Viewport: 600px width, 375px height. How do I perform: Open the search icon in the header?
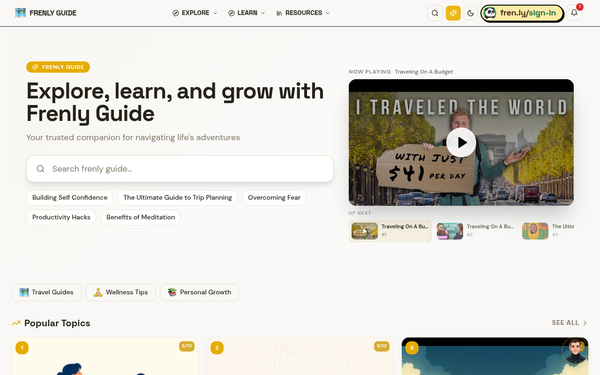click(x=435, y=13)
